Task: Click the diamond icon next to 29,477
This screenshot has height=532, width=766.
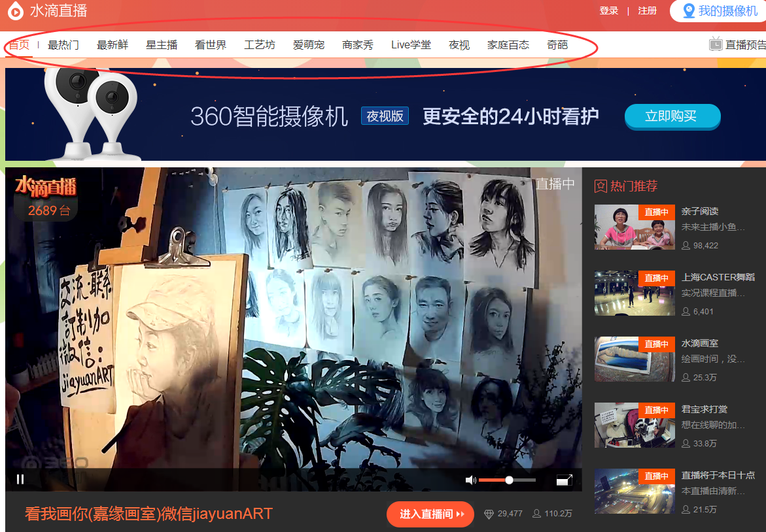Action: [489, 514]
